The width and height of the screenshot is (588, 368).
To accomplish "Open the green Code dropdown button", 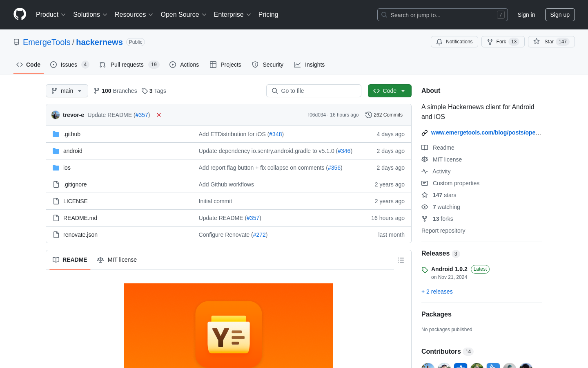I will (x=390, y=91).
